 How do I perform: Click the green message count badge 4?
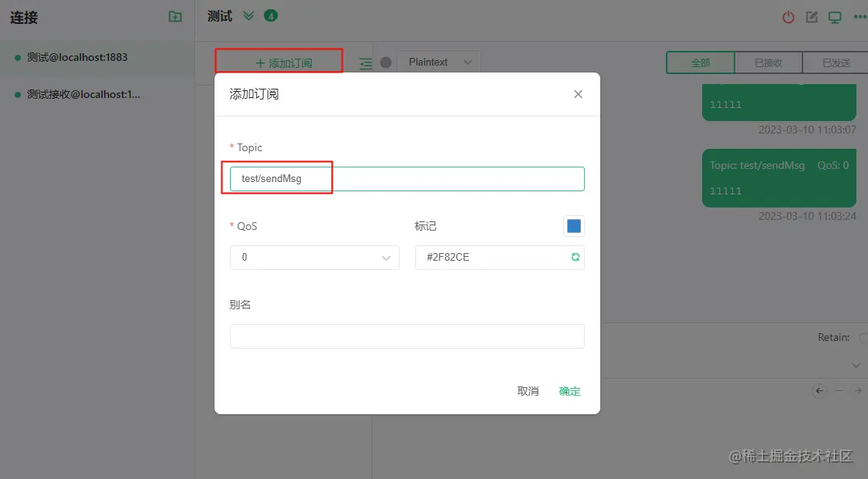point(271,16)
